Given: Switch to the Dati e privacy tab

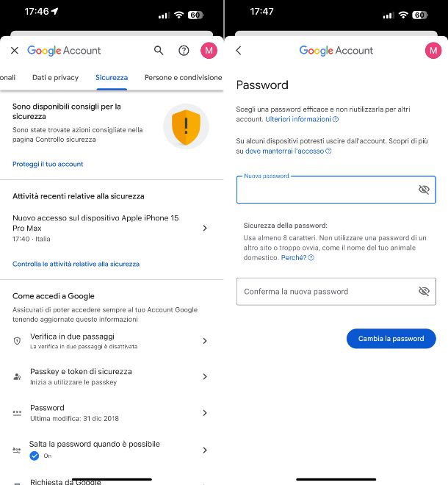Looking at the screenshot, I should (x=55, y=77).
